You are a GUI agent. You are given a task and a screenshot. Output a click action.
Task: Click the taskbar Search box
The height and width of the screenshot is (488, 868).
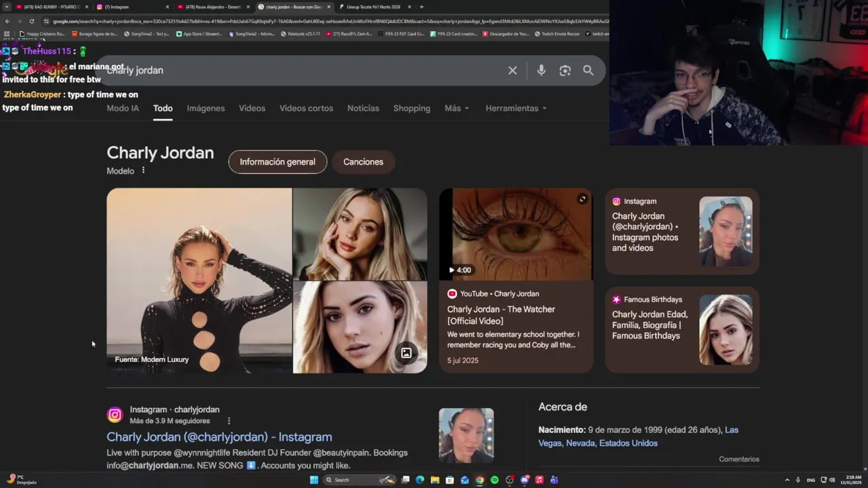click(360, 480)
